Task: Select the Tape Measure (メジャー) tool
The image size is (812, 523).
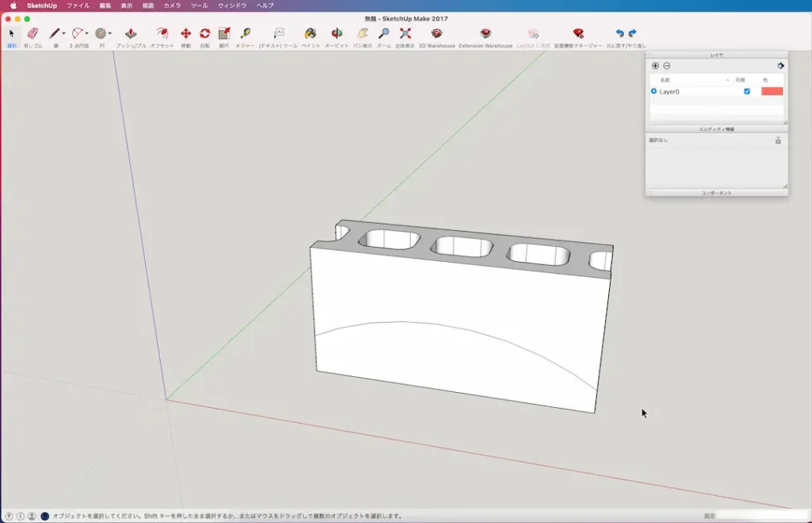Action: (245, 33)
